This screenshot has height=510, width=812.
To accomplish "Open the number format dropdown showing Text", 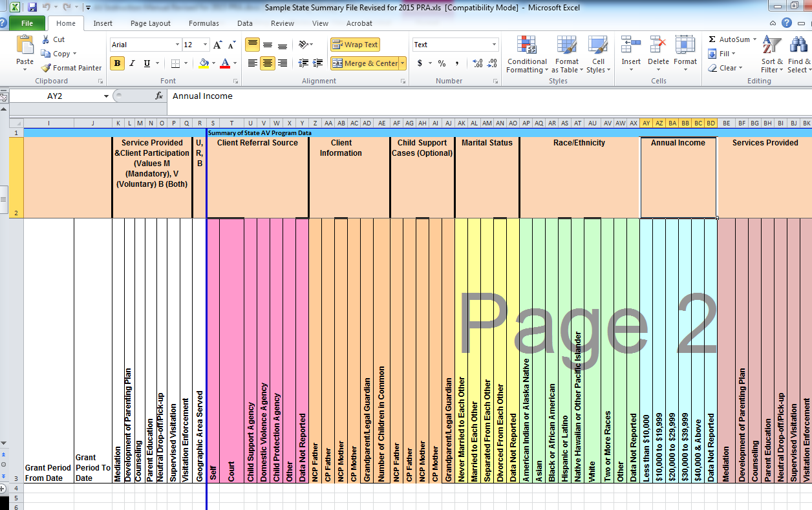I will point(494,45).
